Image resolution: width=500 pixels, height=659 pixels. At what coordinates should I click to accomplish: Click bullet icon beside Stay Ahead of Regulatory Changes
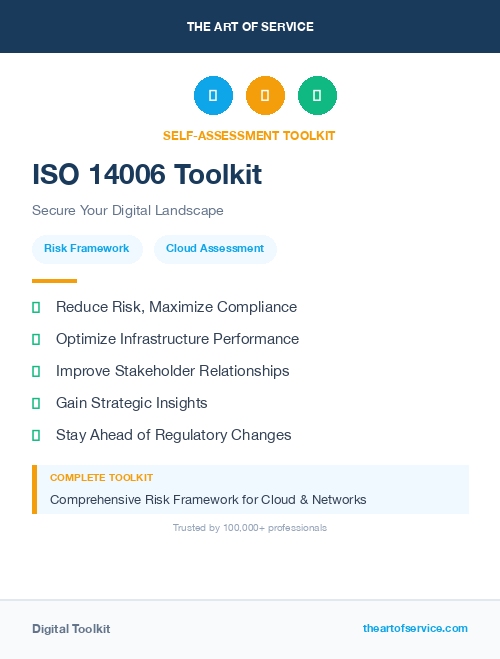pos(36,435)
